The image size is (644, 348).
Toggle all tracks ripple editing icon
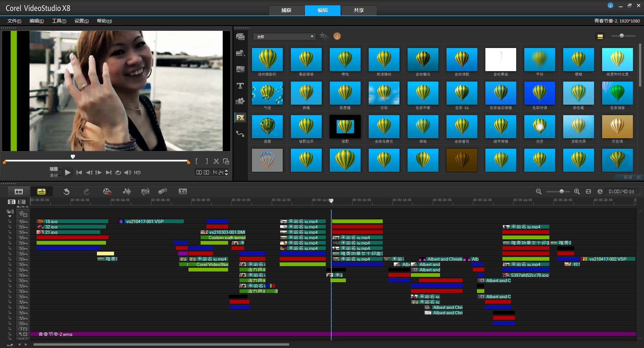10,211
